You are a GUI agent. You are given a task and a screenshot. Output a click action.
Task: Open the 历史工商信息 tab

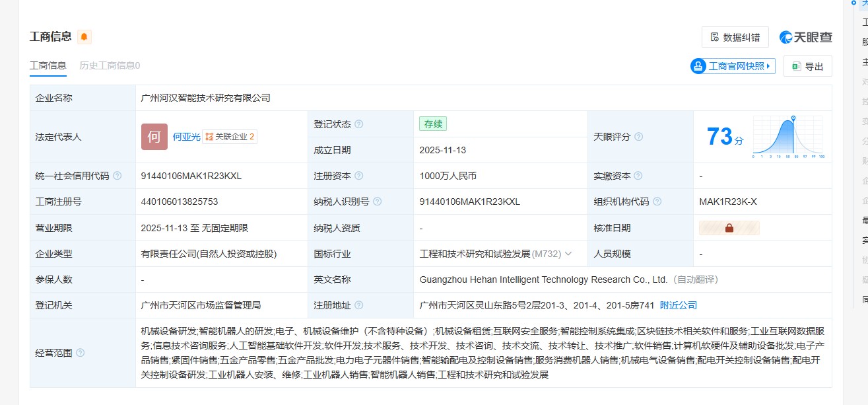(110, 65)
